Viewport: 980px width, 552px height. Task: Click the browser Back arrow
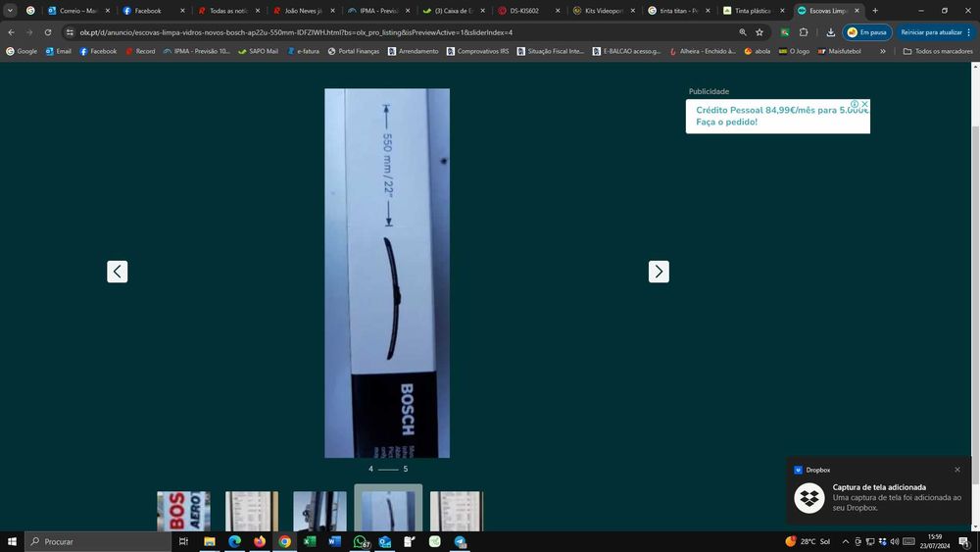coord(11,32)
